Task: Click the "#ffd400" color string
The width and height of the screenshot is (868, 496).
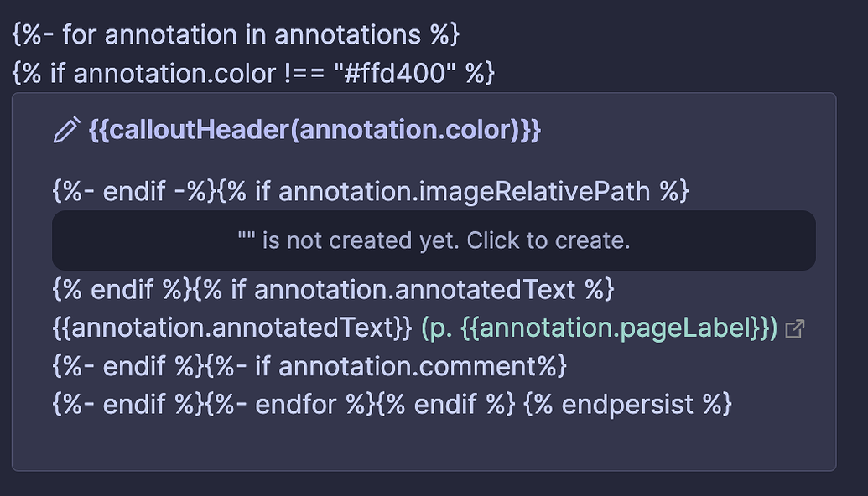Action: click(395, 73)
